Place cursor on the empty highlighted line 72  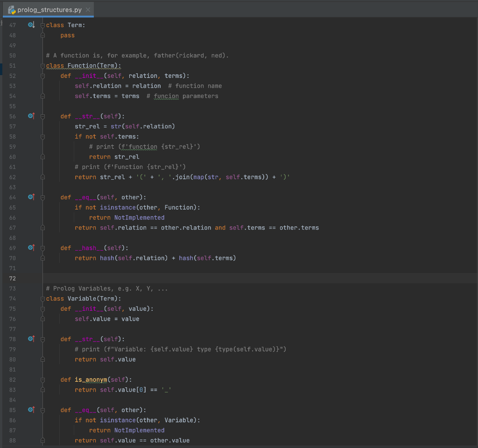tap(259, 279)
